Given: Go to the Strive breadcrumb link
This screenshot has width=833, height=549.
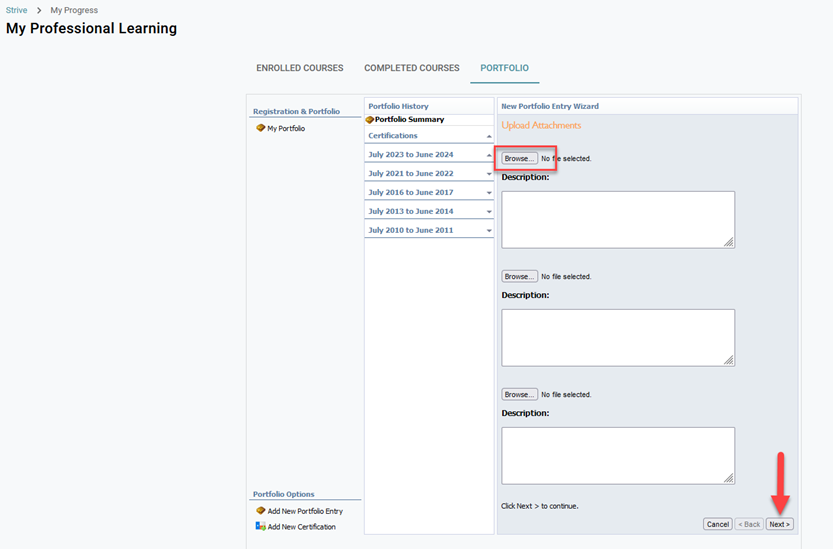Looking at the screenshot, I should (16, 10).
